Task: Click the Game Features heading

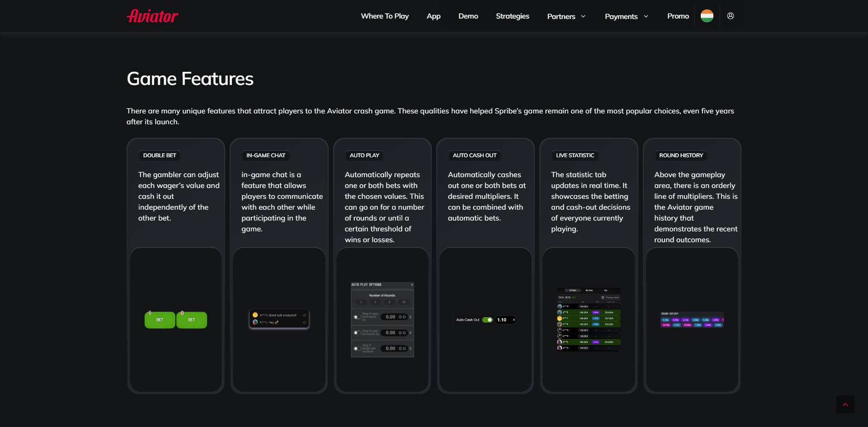Action: click(x=190, y=79)
